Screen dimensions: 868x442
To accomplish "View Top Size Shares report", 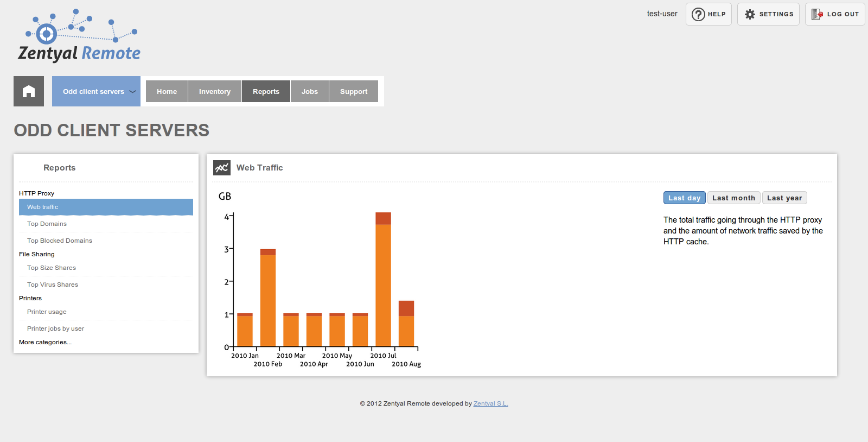I will (x=106, y=268).
